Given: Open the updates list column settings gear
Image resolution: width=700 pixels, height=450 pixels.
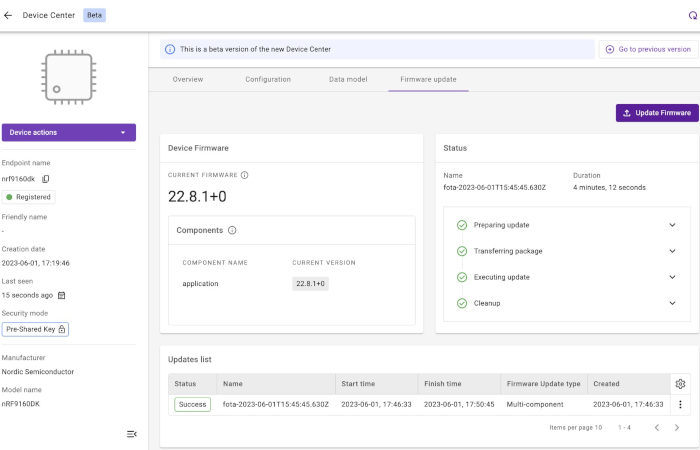Looking at the screenshot, I should pos(680,383).
